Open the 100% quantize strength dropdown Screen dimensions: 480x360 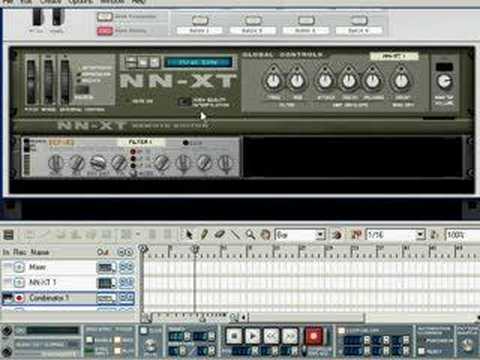[x=463, y=235]
